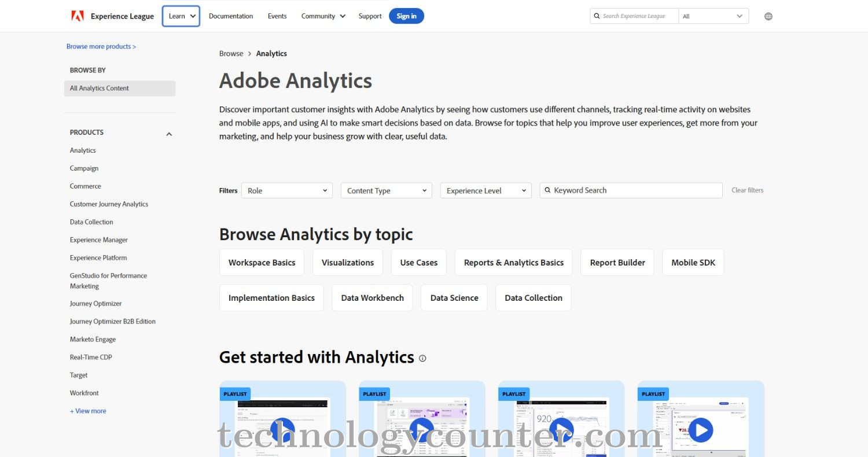Open the globe language selector icon
Viewport: 868px width, 457px height.
768,16
